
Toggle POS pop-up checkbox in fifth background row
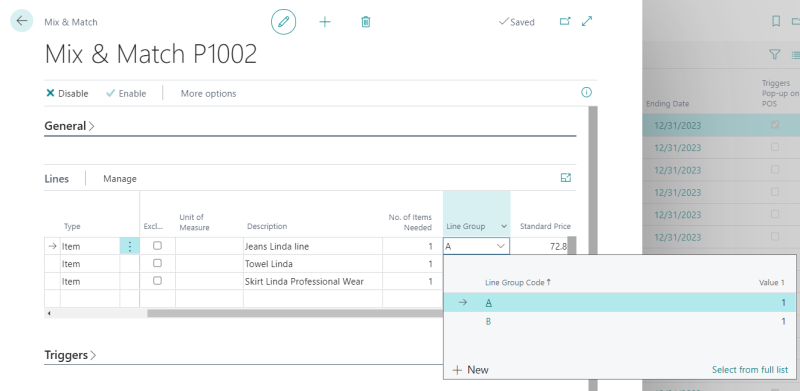point(774,214)
